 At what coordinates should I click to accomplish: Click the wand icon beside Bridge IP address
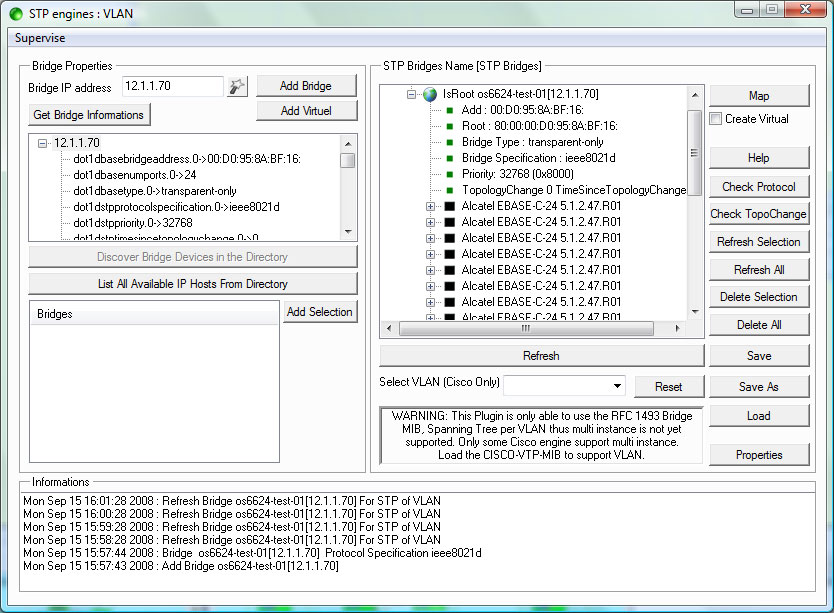pyautogui.click(x=237, y=86)
